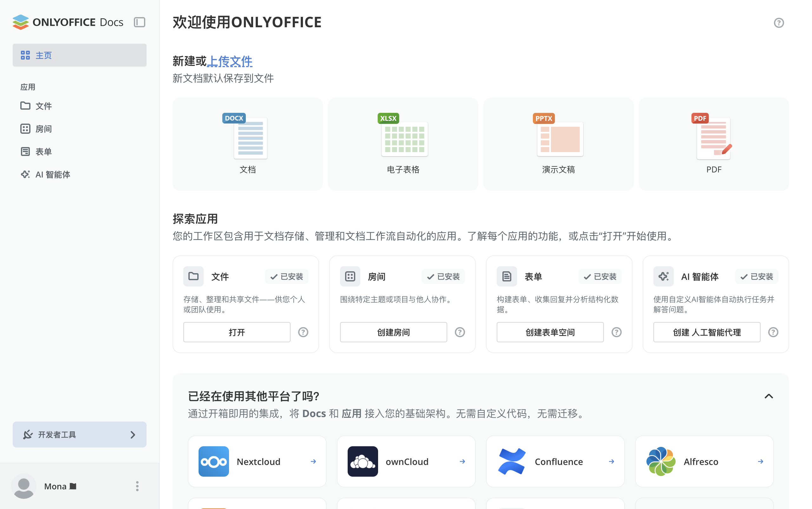Click 已安装 badge on the AI 智能体 card
Image resolution: width=812 pixels, height=509 pixels.
pos(757,276)
